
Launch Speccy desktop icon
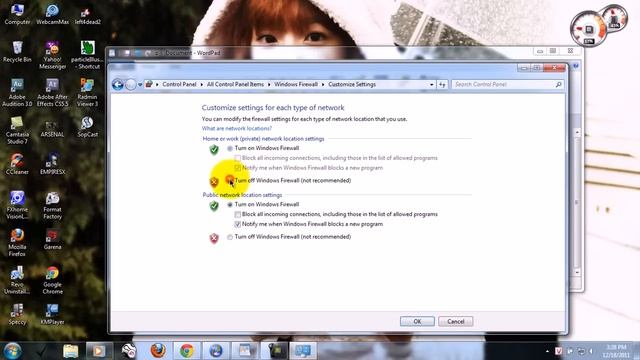(x=17, y=314)
